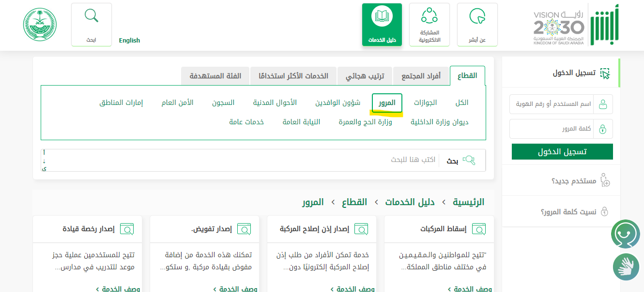This screenshot has width=644, height=292.
Task: Select the الفئة المستهدفة tab
Action: click(215, 76)
